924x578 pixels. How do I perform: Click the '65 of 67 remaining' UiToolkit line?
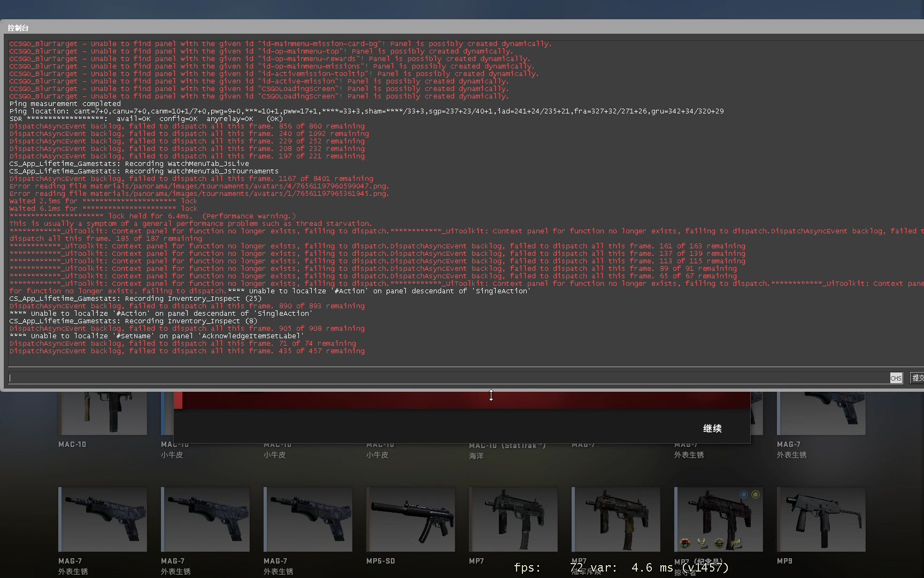373,276
